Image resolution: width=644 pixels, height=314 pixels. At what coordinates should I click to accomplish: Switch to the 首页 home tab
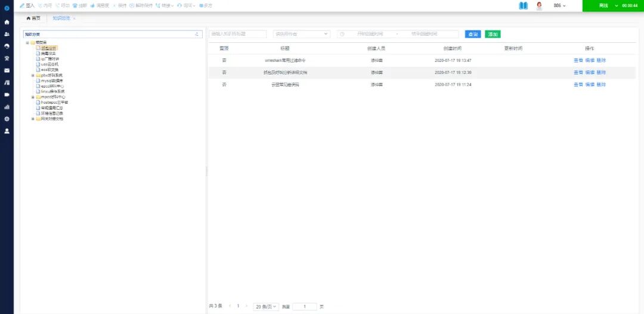click(x=33, y=18)
